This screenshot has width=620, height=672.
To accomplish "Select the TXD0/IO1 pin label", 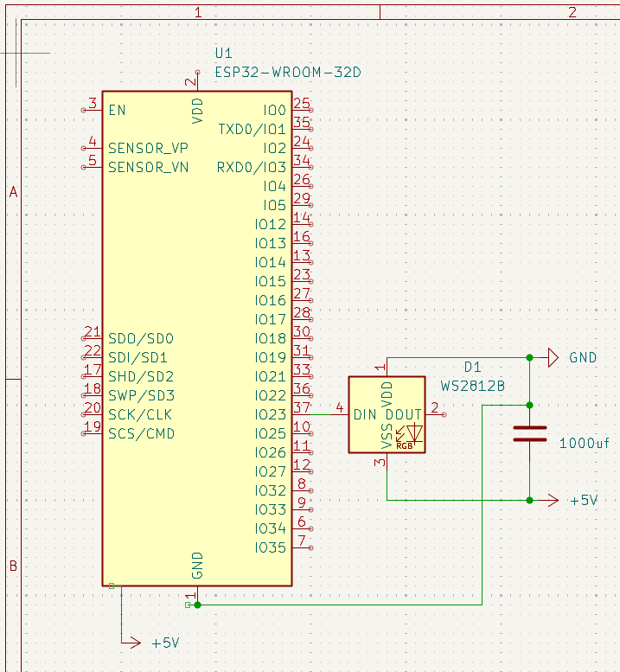I will [252, 129].
